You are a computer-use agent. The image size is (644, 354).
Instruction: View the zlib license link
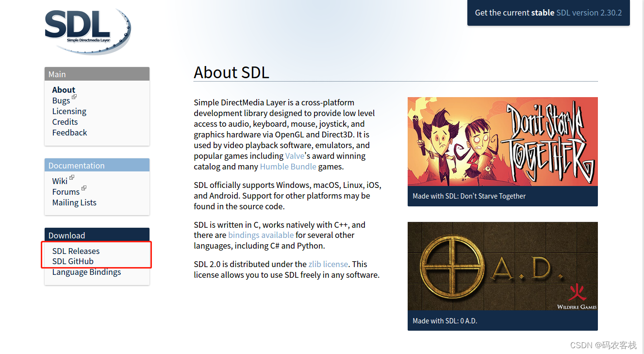coord(328,264)
